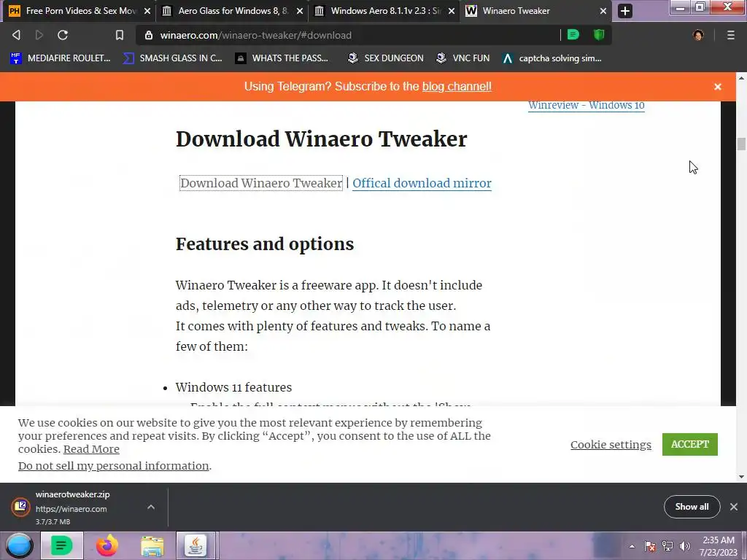The width and height of the screenshot is (747, 560).
Task: Open the downloaded winaerotweaker.zip file
Action: [x=71, y=507]
